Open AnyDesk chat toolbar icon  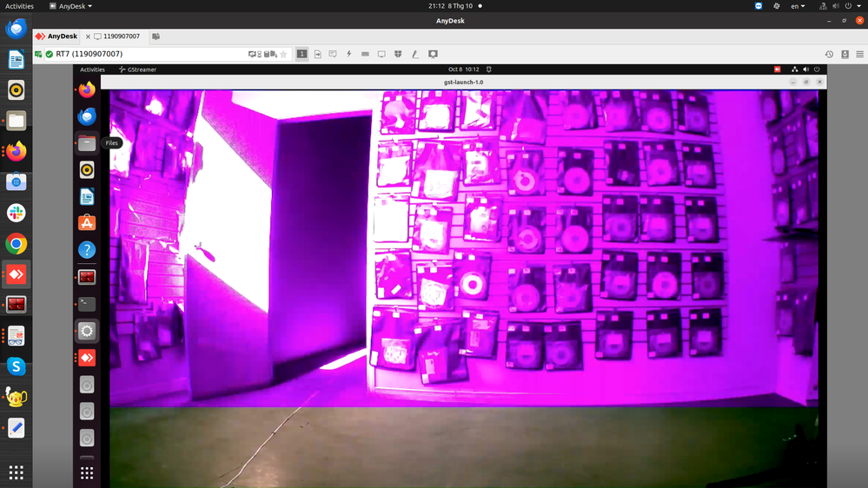(x=333, y=54)
